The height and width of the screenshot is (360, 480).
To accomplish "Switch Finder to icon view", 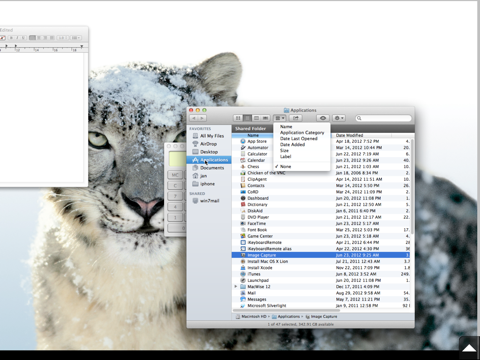I will [x=238, y=118].
